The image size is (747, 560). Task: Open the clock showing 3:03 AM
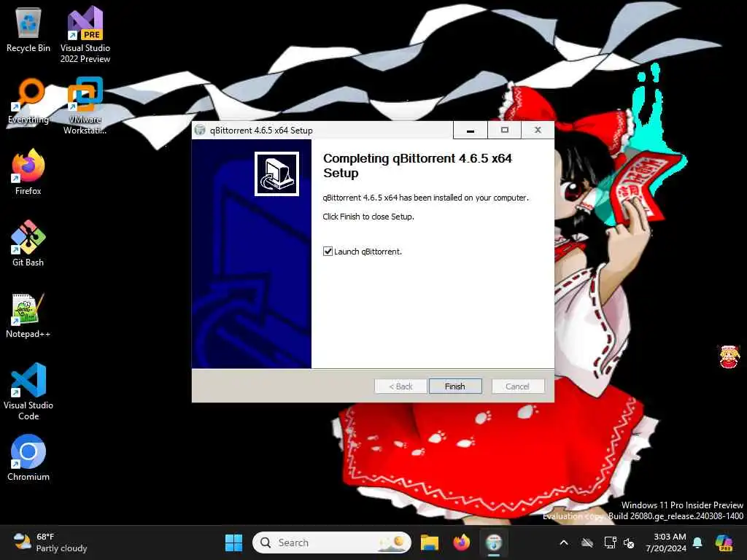pos(666,542)
